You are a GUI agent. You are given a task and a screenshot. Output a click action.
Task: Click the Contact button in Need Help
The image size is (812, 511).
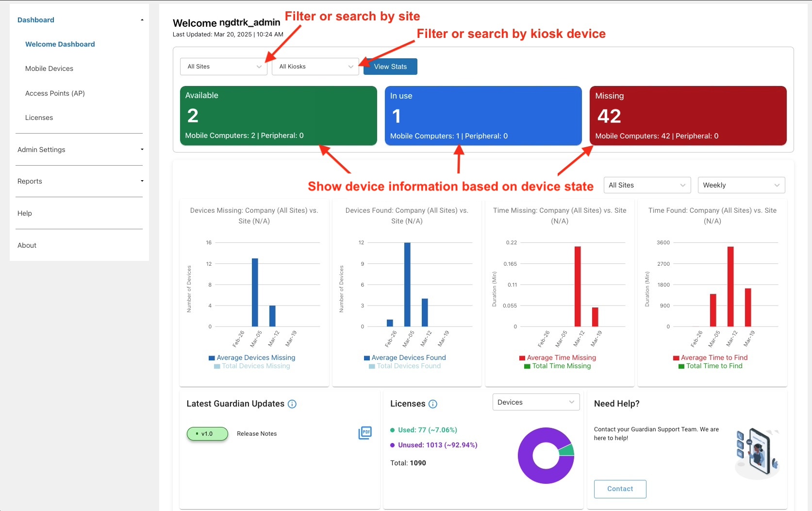coord(620,489)
